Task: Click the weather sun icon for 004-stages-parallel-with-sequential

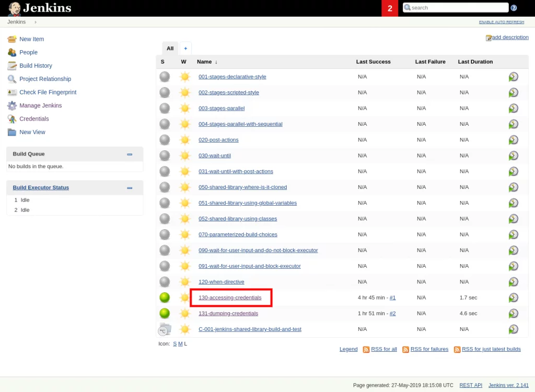Action: [184, 124]
